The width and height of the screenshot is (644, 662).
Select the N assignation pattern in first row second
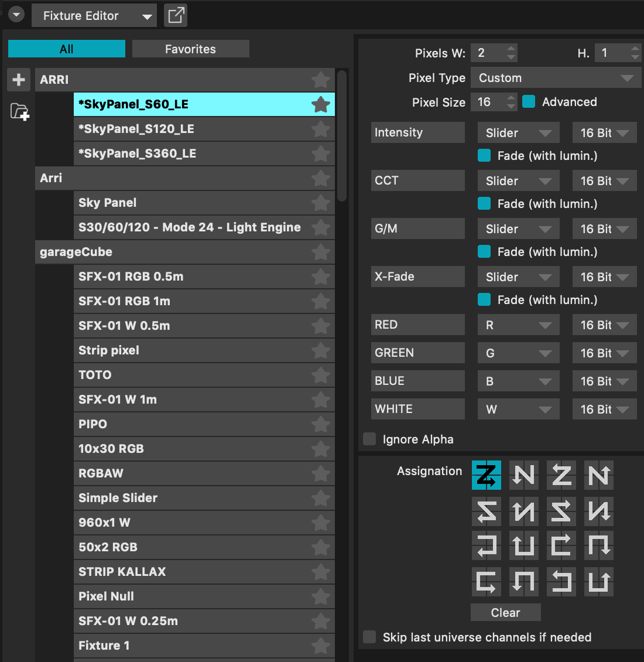click(x=524, y=475)
